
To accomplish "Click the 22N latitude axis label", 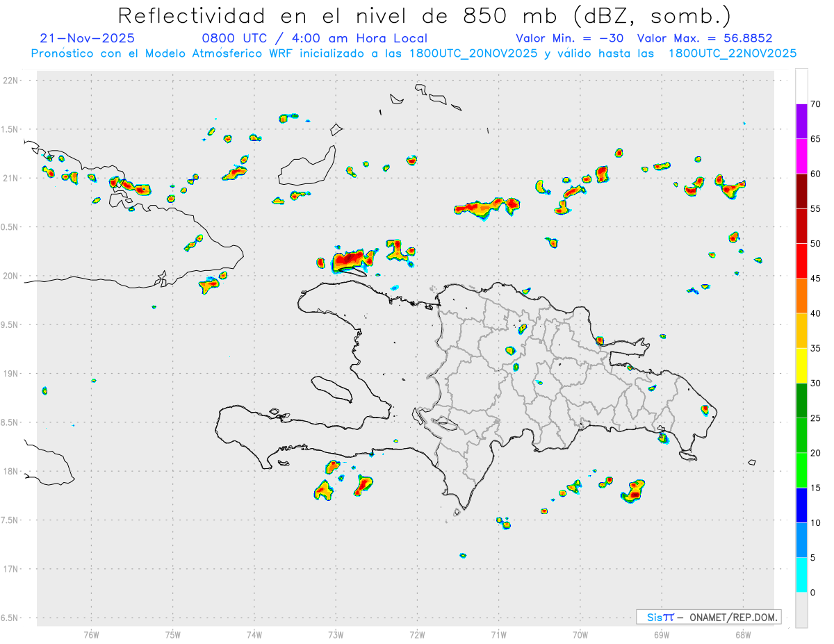I will (x=12, y=80).
